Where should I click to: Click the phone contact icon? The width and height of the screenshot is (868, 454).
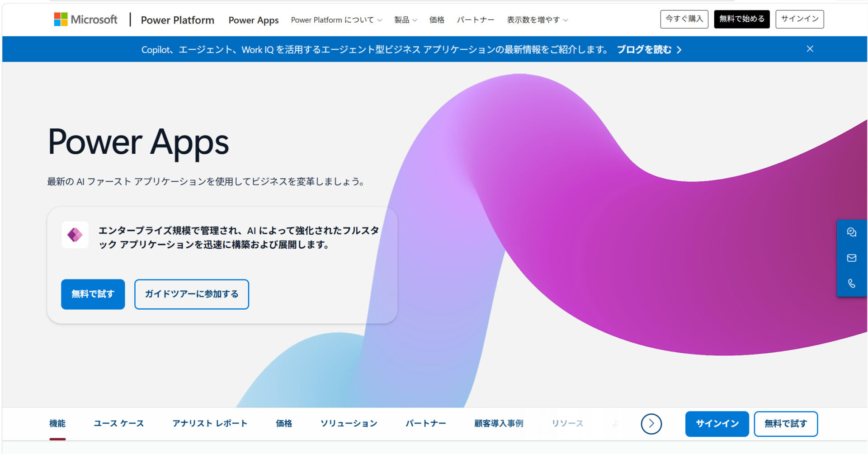(x=851, y=284)
